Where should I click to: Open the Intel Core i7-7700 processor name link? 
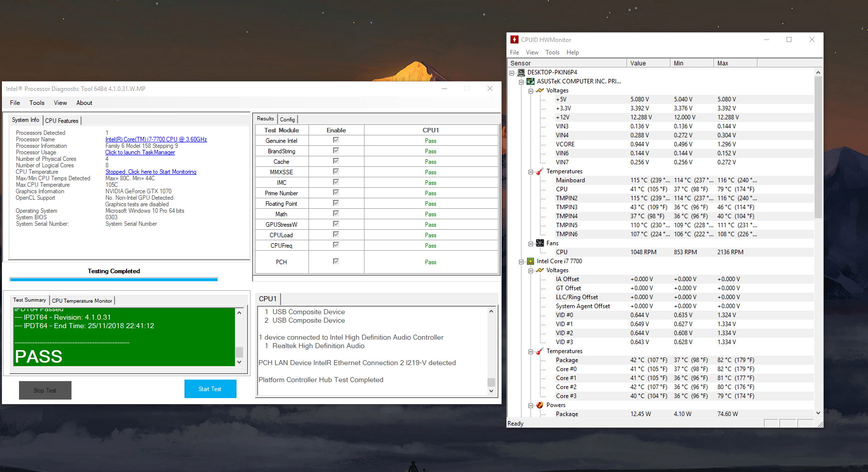tap(156, 139)
